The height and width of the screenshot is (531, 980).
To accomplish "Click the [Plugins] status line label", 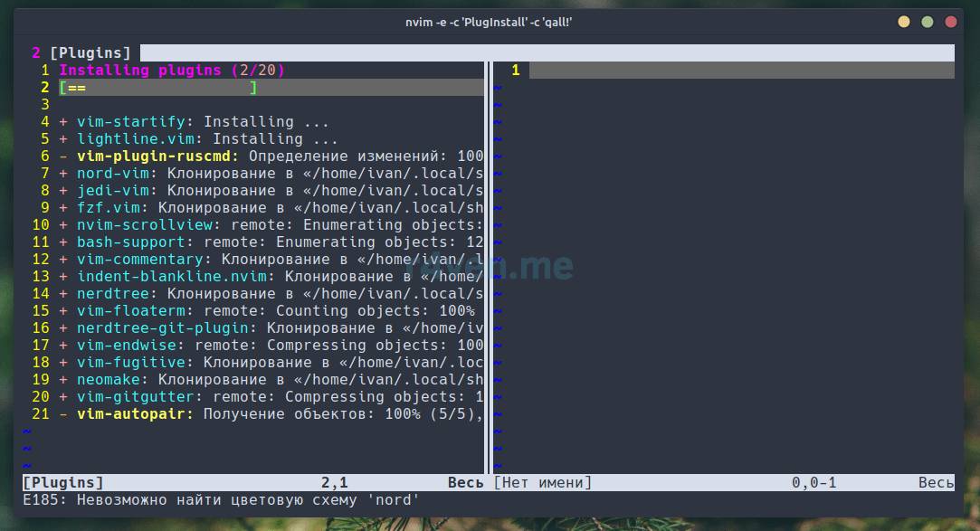I will 63,483.
